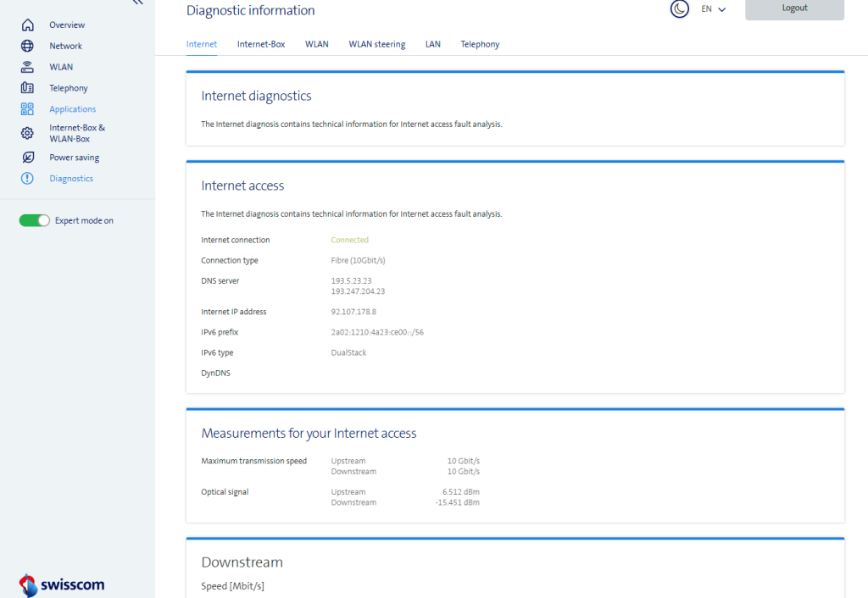Click the Swisscom logo
Screen dimensions: 868x598
tap(61, 584)
